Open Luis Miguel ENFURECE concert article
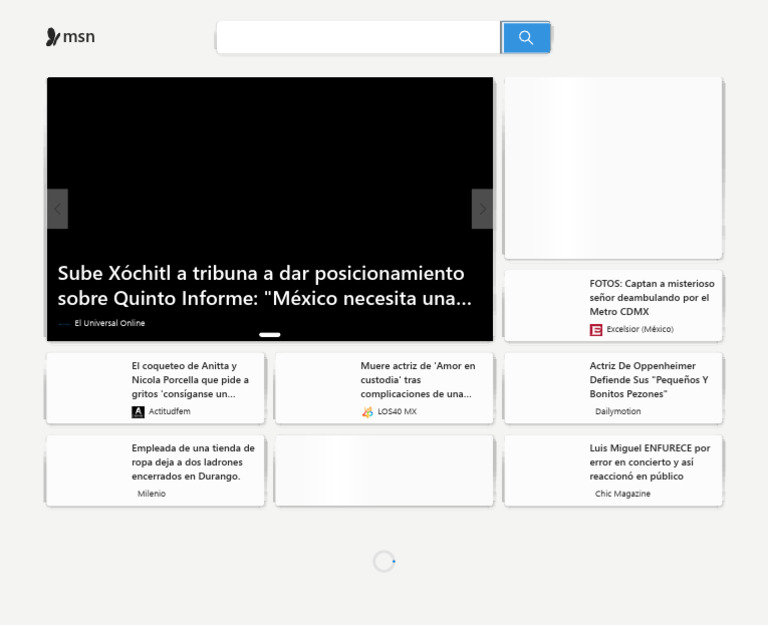The image size is (768, 625). coord(650,462)
